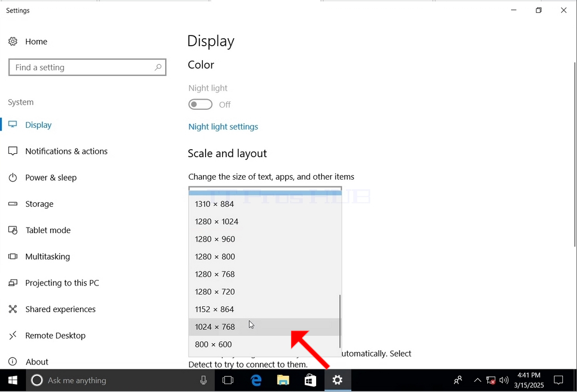Select 1280 × 1024 resolution

point(265,221)
